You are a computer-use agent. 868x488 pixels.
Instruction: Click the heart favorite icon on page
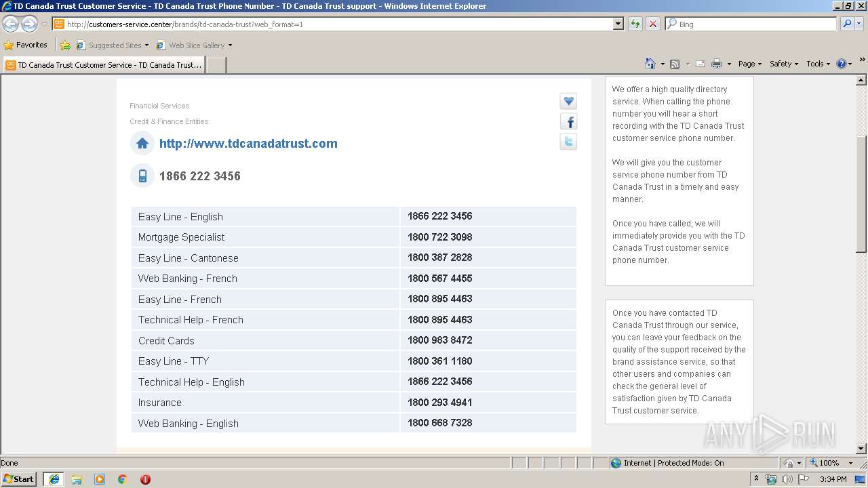pos(568,101)
